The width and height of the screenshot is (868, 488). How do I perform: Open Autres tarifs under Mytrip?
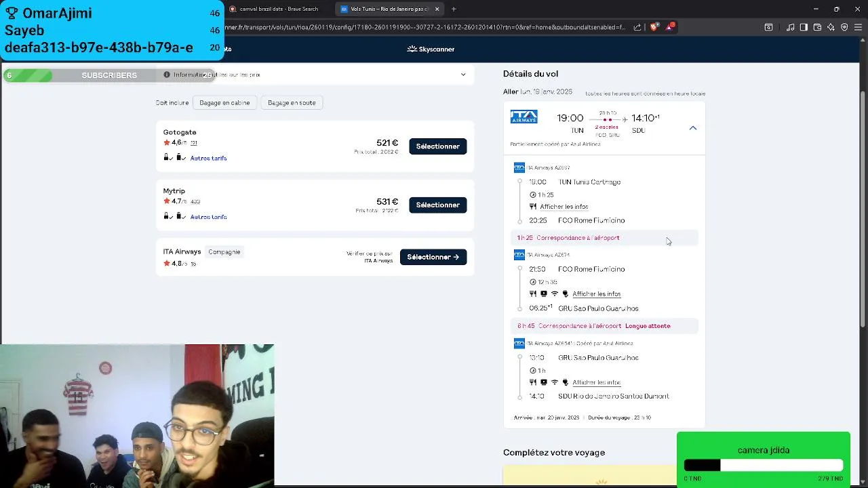point(208,217)
